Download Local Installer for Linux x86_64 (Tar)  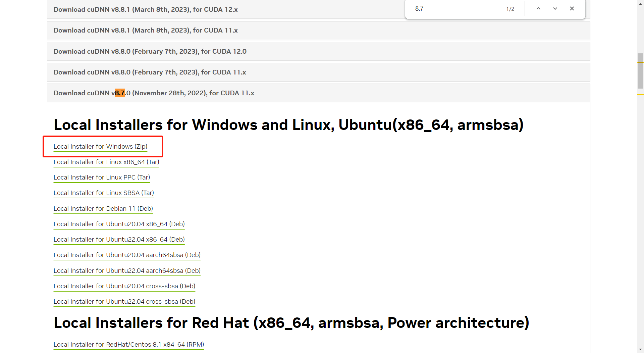pyautogui.click(x=106, y=162)
